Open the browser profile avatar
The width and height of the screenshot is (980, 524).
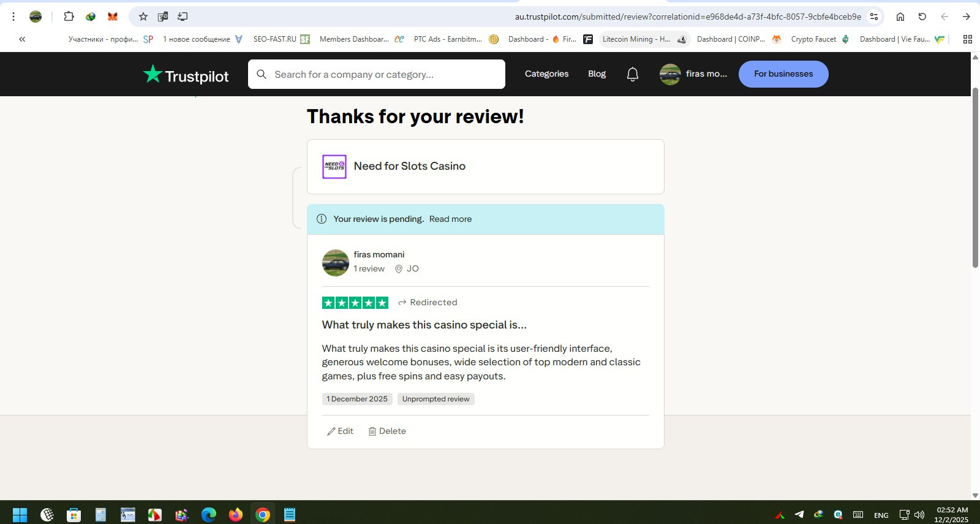tap(36, 17)
